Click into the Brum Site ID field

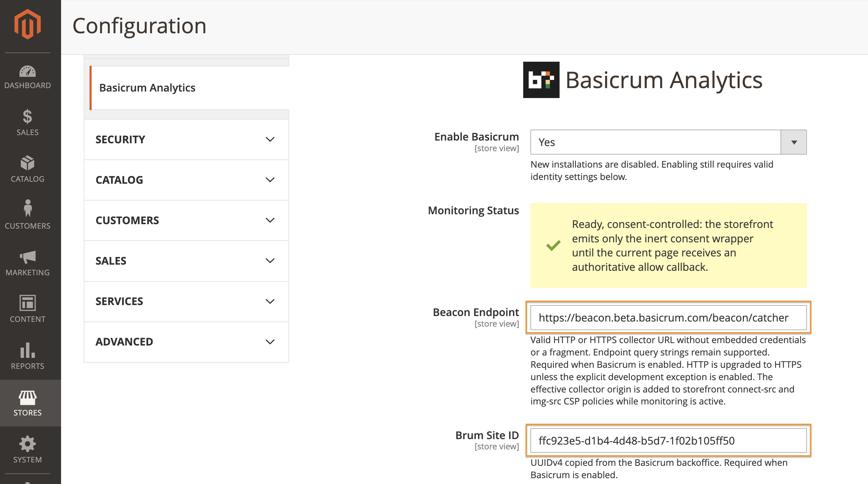point(668,440)
